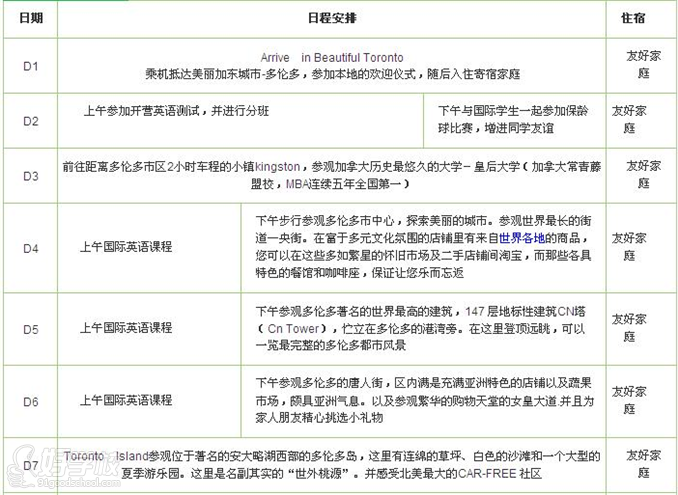Click 友好家庭 lodging cell in D3 row
Image resolution: width=678 pixels, height=495 pixels.
(x=643, y=175)
